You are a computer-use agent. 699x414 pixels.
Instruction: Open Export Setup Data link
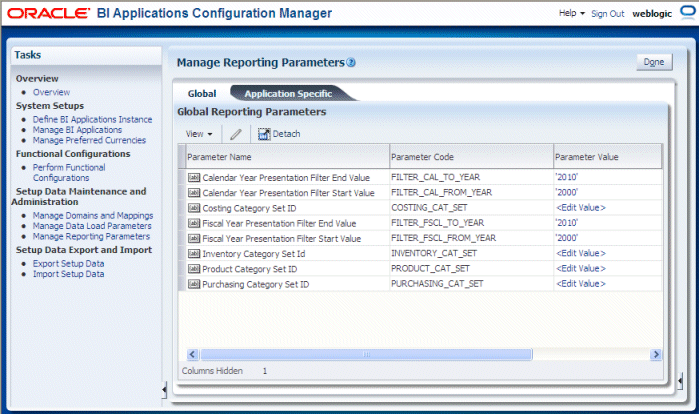click(68, 263)
